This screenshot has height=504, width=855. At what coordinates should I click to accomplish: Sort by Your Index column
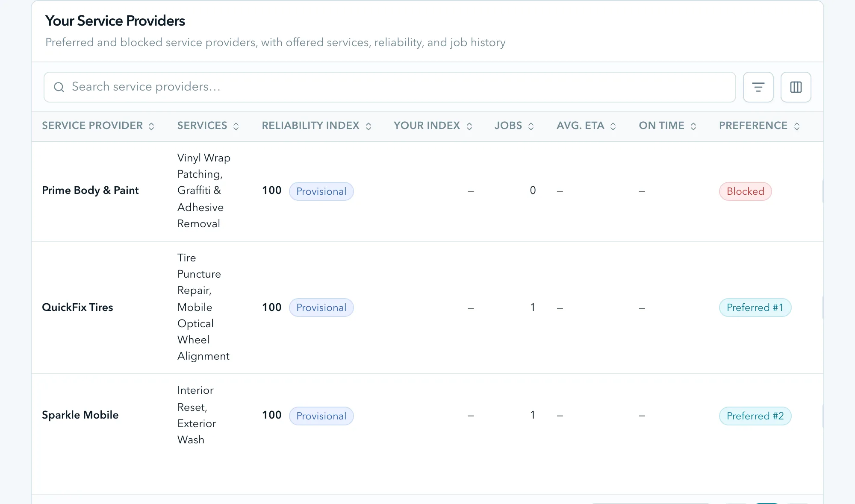[x=433, y=126]
